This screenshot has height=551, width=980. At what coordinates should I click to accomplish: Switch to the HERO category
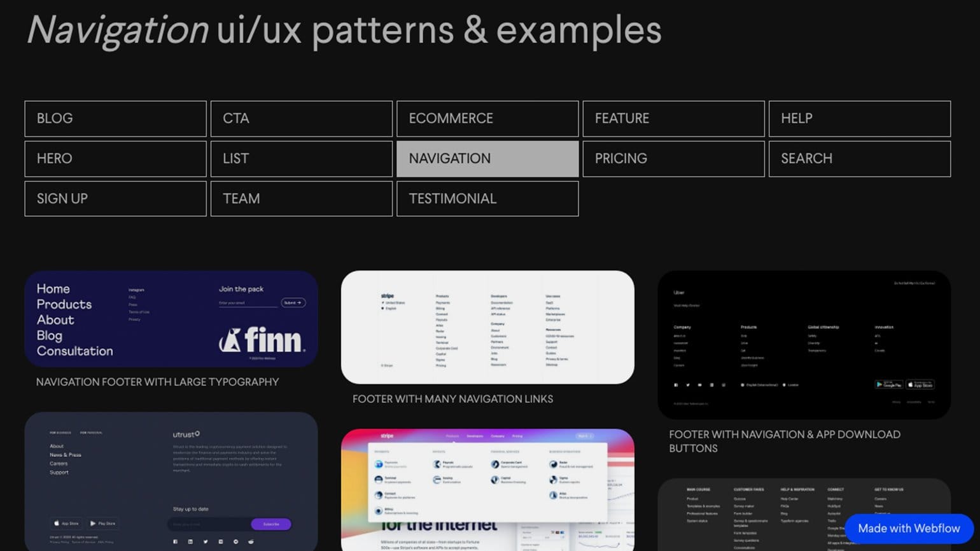(115, 159)
